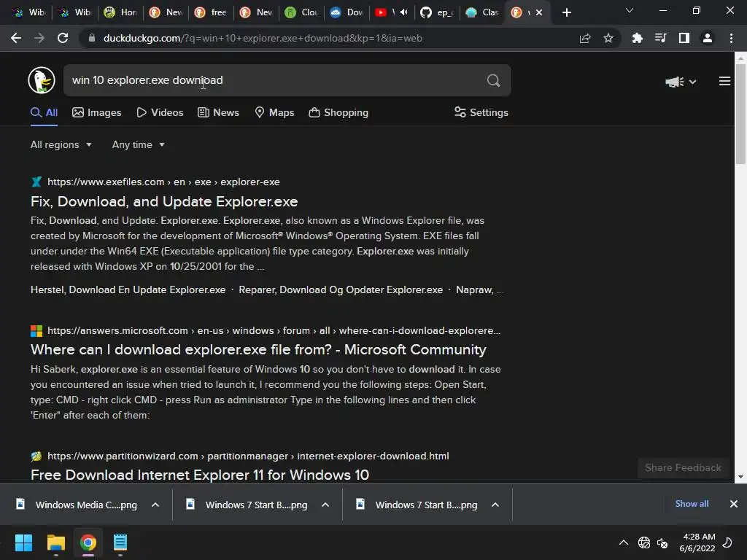Open downloaded Windows Media C....png file
The width and height of the screenshot is (747, 560).
77,505
